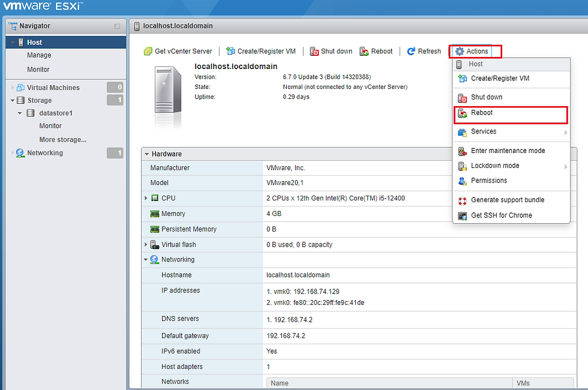Collapse the Networking row arrow in Hardware
This screenshot has height=390, width=588.
(x=146, y=259)
